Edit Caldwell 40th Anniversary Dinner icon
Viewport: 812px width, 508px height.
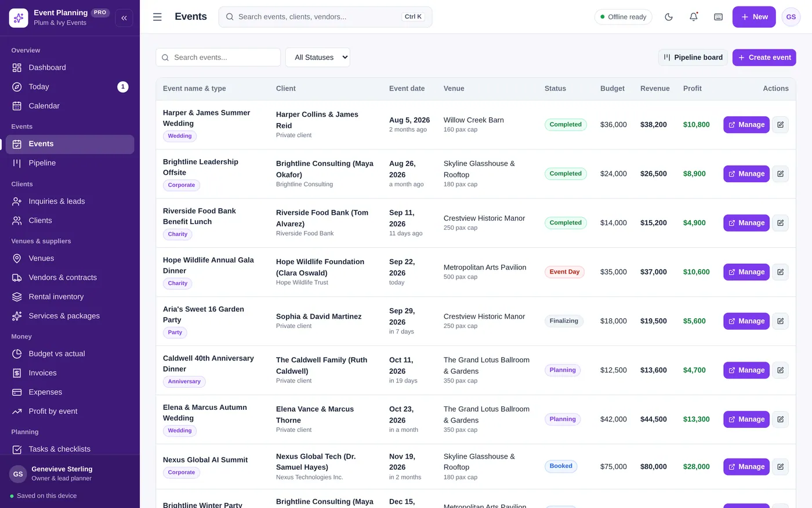click(781, 370)
